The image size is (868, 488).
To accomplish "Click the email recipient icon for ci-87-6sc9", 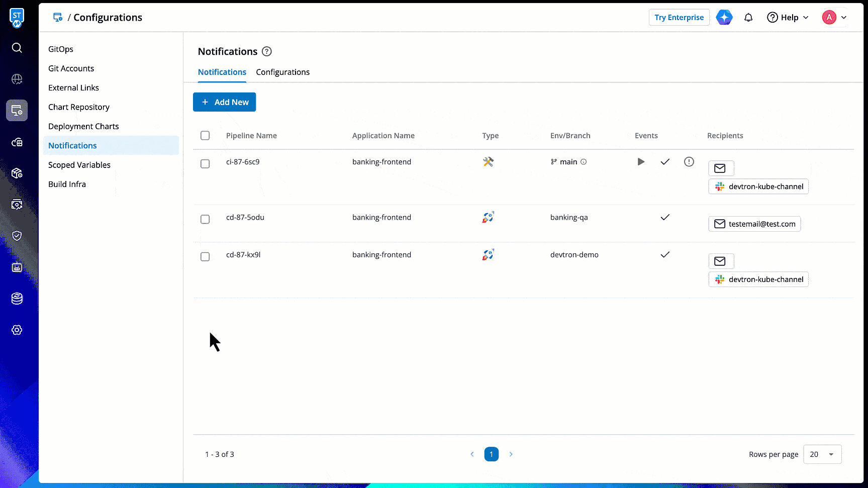I will (721, 168).
